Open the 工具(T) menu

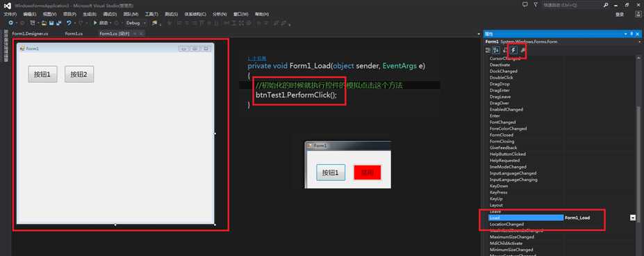coord(151,15)
